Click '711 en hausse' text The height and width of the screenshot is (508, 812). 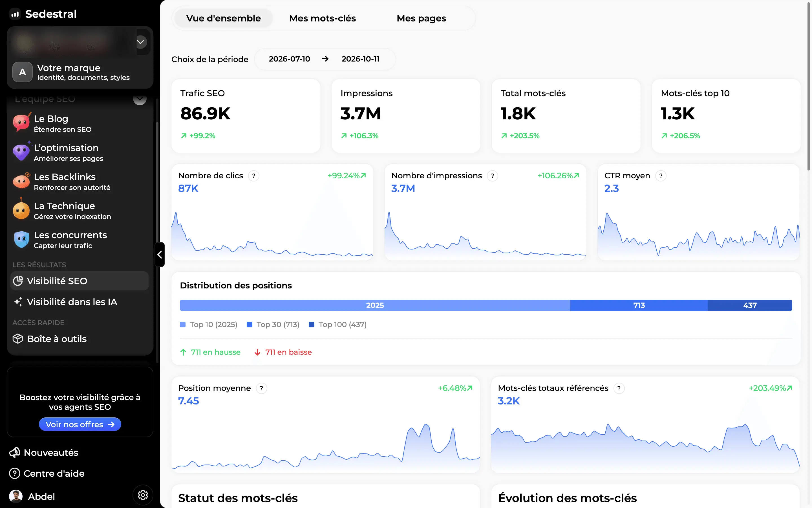pos(216,352)
